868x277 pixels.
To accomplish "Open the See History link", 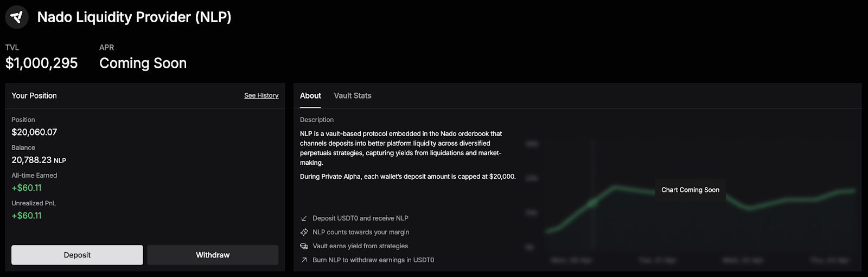I will (x=261, y=95).
